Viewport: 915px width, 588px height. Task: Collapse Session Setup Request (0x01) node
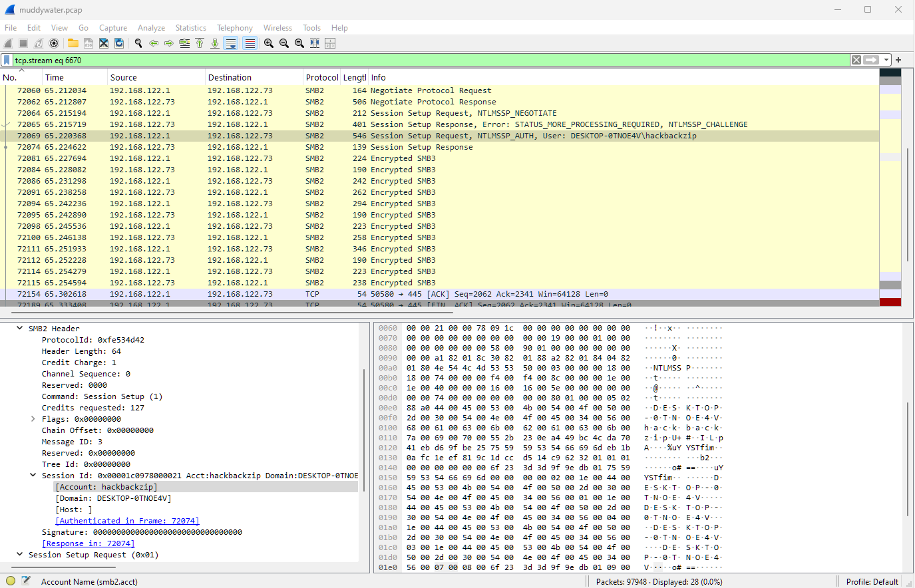point(19,555)
